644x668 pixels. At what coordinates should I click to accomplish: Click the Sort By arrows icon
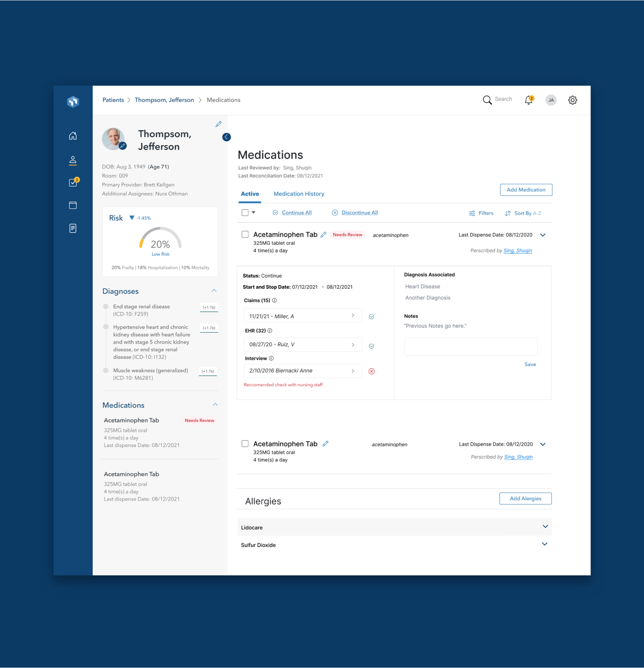click(x=508, y=213)
